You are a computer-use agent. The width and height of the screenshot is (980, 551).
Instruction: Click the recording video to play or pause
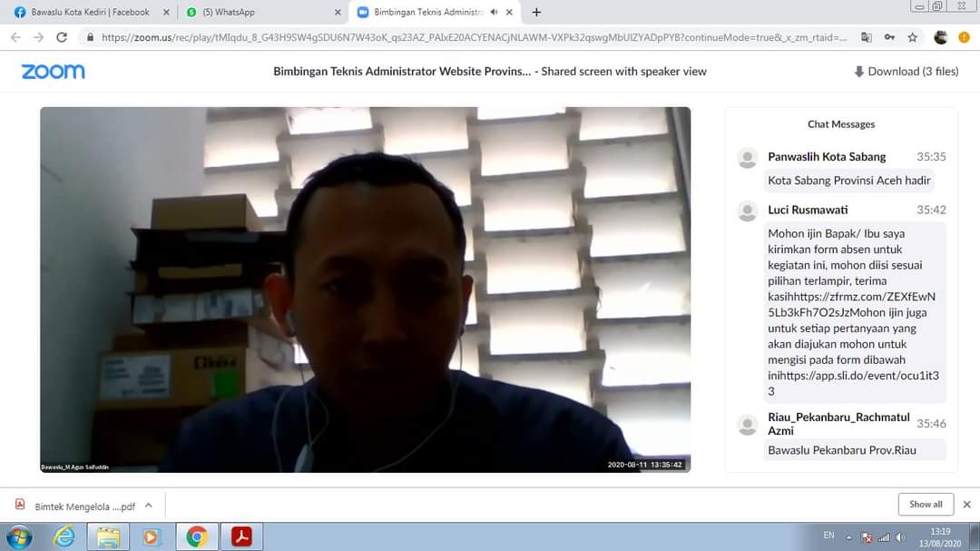365,289
